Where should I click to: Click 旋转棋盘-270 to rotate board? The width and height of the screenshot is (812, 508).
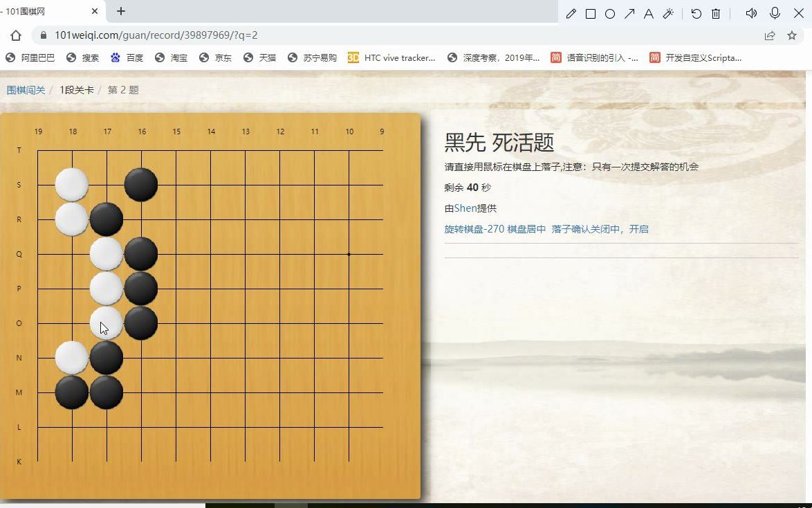pyautogui.click(x=474, y=229)
